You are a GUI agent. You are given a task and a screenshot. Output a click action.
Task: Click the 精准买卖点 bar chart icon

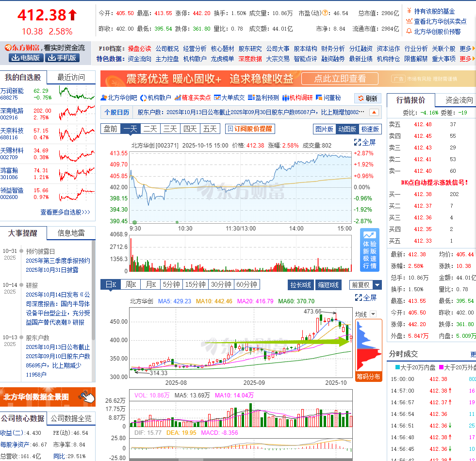coord(178,98)
